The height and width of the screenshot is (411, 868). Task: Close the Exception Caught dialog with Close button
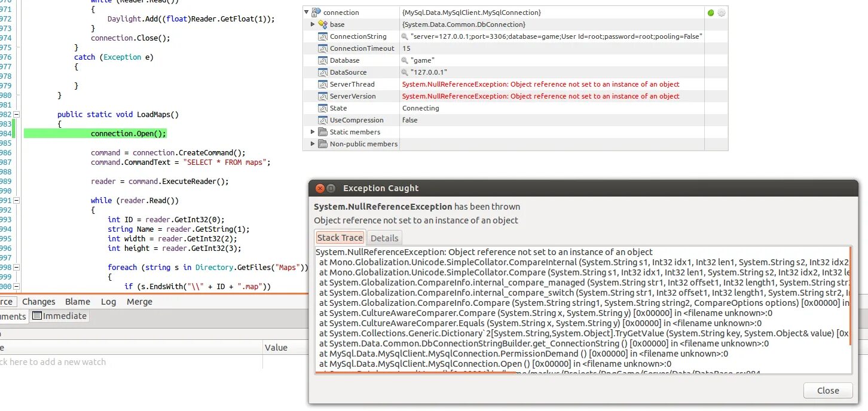[828, 390]
